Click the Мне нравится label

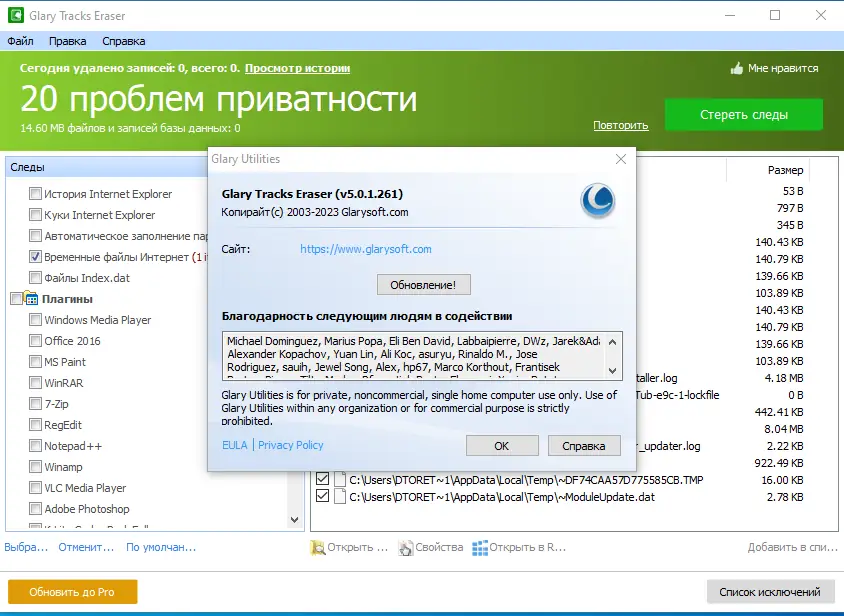pos(783,68)
